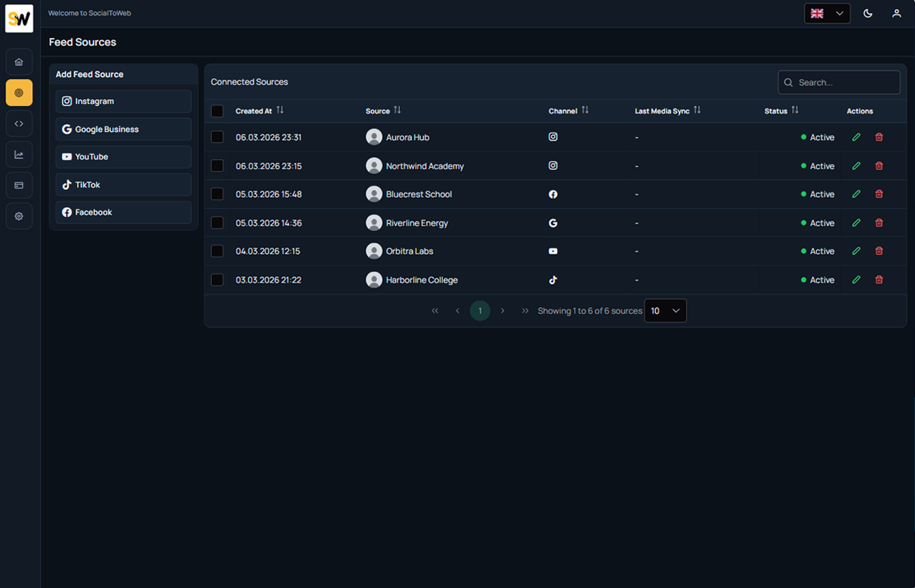Open the subscription panel icon in sidebar

point(19,185)
